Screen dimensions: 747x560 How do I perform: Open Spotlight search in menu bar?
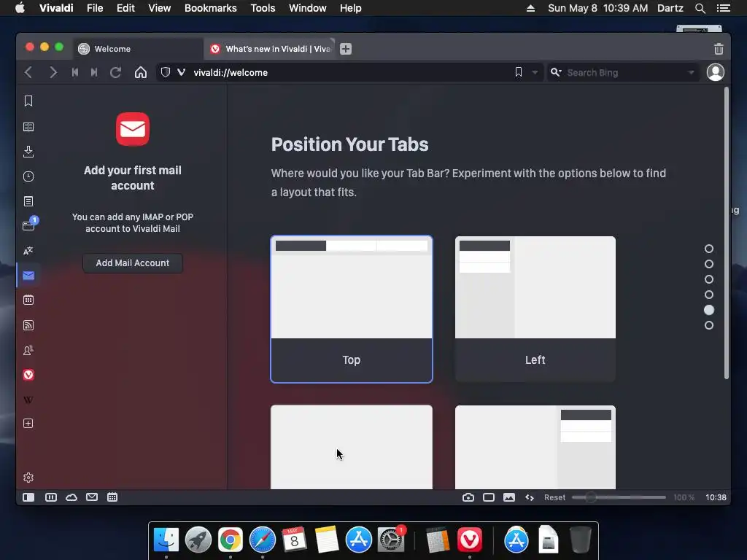[x=700, y=8]
